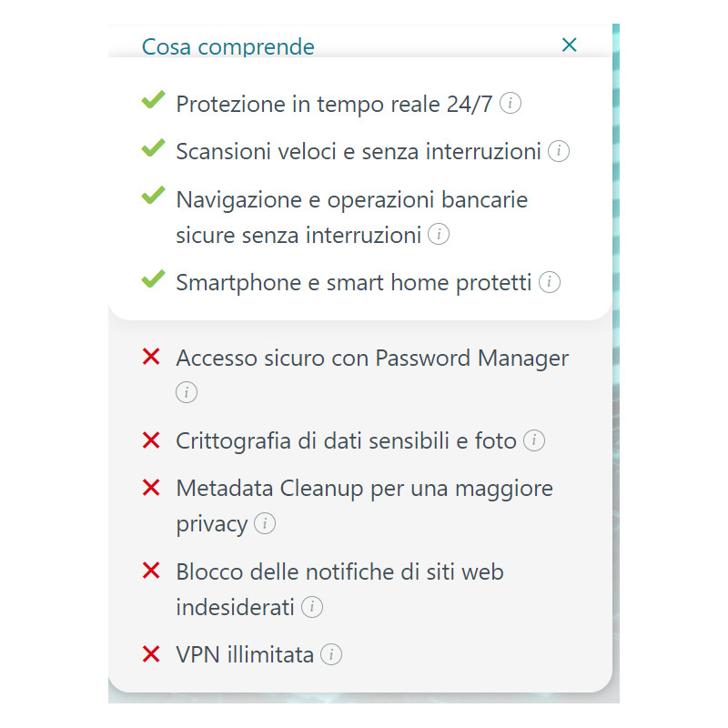Select the red X next to Crittografia di dati sensibili

click(x=150, y=439)
